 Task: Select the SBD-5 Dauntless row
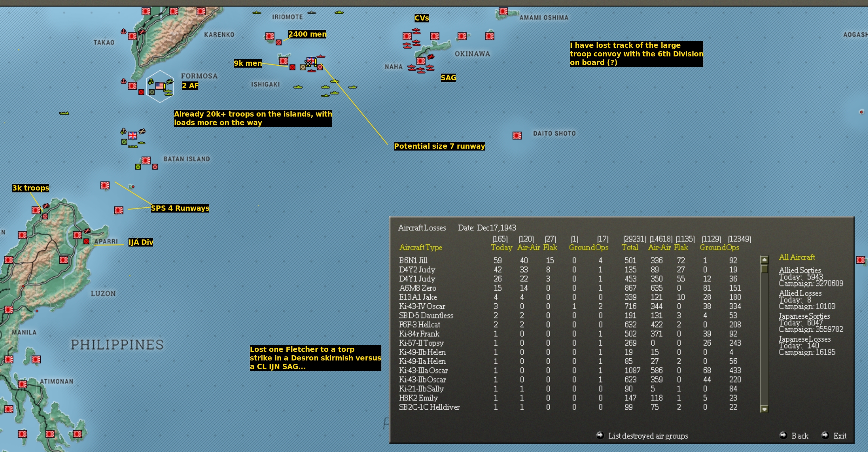(570, 315)
